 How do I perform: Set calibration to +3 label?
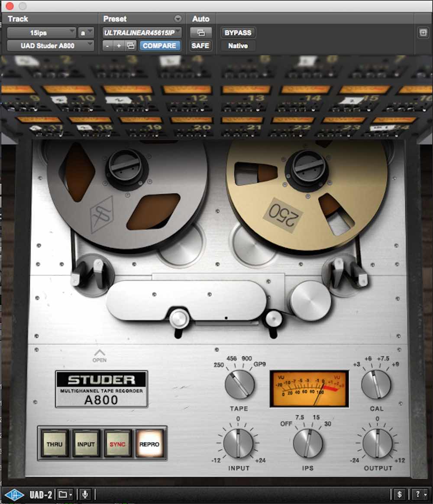tap(356, 365)
